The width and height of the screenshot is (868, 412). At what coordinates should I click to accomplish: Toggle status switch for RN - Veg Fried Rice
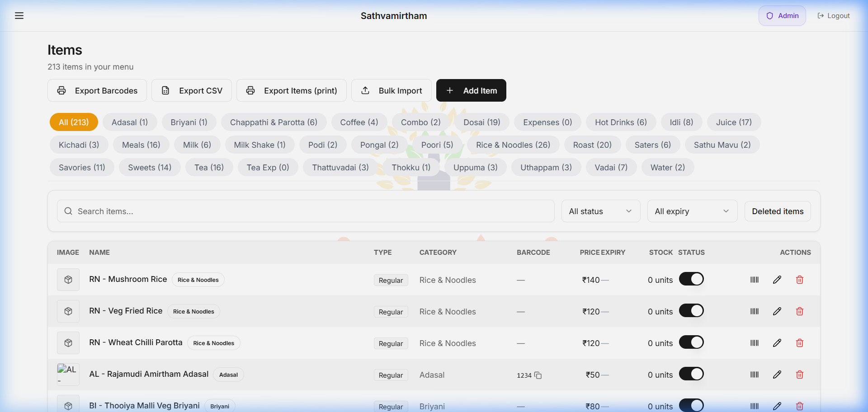tap(691, 311)
